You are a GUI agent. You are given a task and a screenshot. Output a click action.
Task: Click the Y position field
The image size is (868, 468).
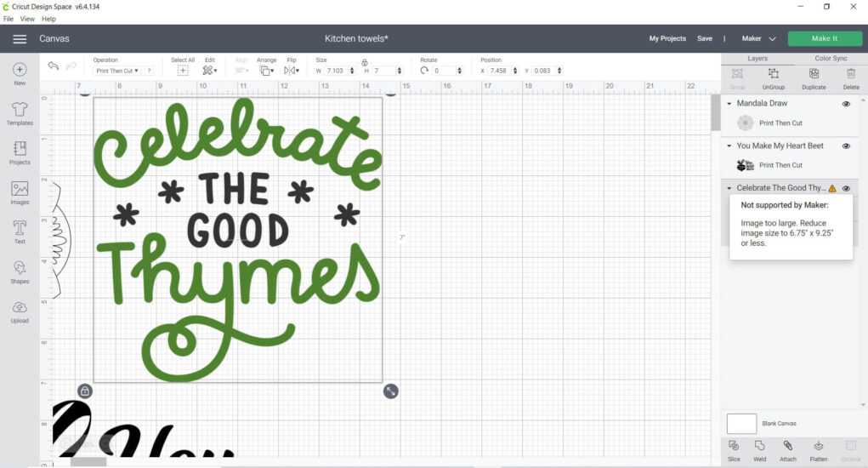pos(543,71)
